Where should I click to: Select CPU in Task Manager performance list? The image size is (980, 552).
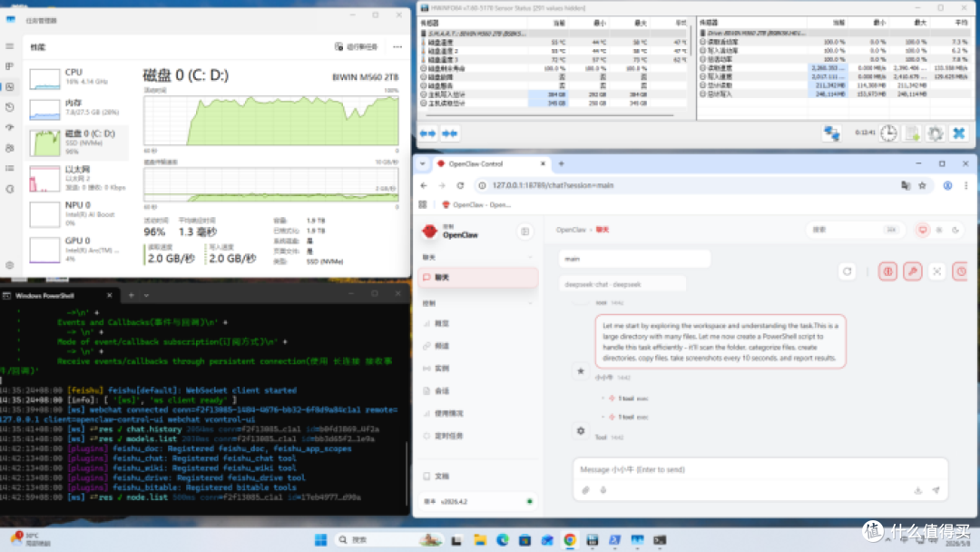coord(78,78)
